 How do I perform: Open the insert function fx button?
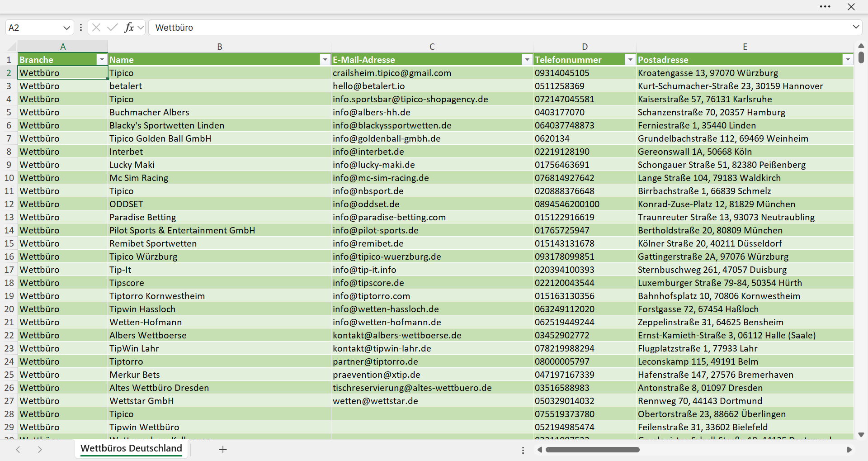click(129, 28)
